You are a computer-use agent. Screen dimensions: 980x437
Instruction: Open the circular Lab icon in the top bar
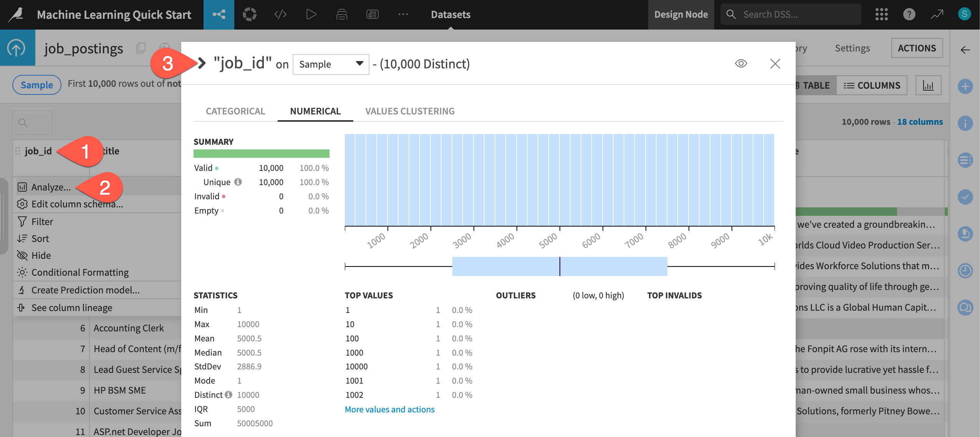[250, 15]
